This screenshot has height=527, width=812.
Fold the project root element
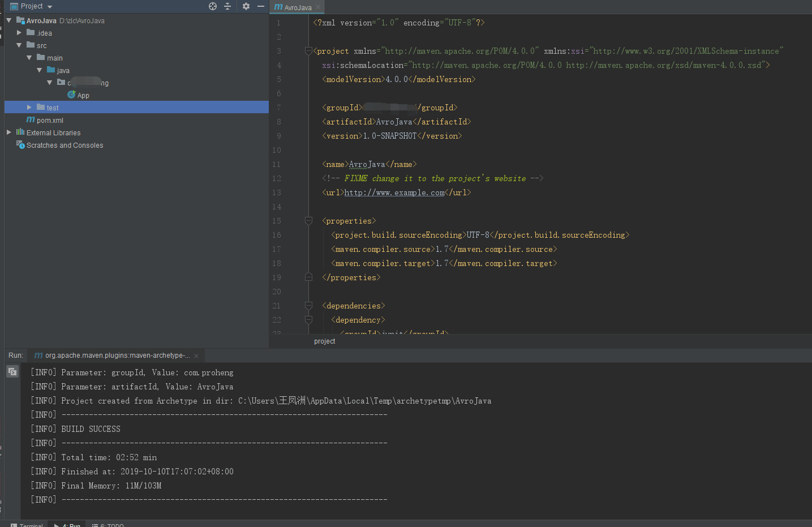(308, 51)
